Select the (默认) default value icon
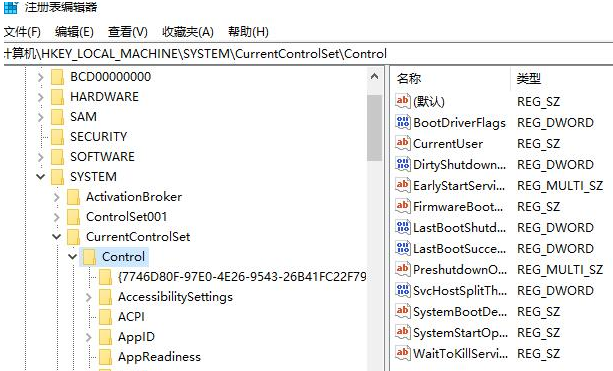This screenshot has height=371, width=613. [x=403, y=101]
